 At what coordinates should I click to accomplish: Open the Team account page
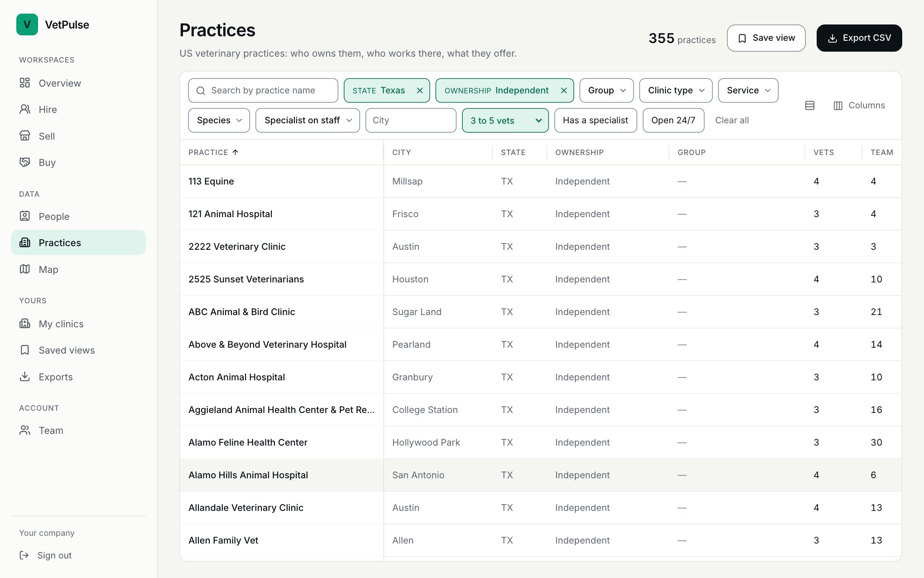point(78,430)
